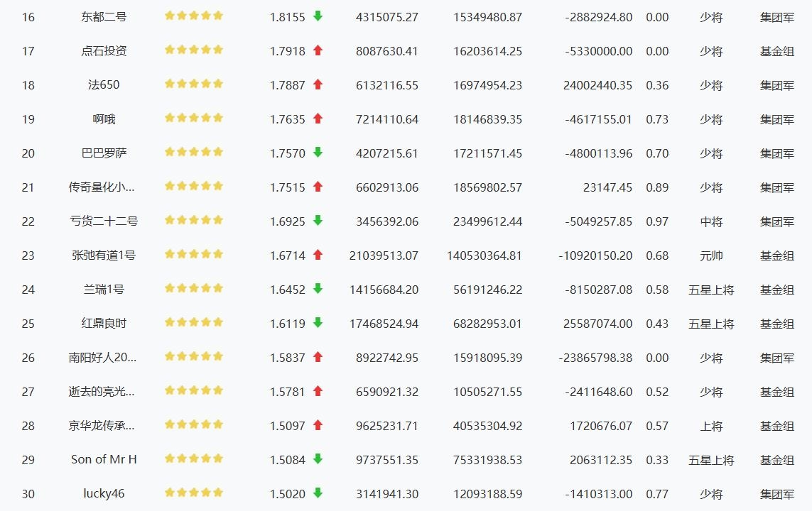
Task: Click the green down arrow for lucky46
Action: point(318,493)
